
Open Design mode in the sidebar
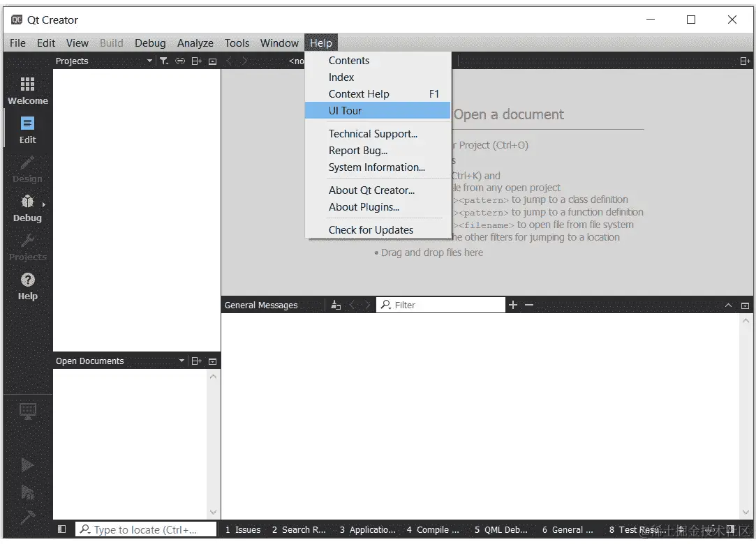coord(27,169)
